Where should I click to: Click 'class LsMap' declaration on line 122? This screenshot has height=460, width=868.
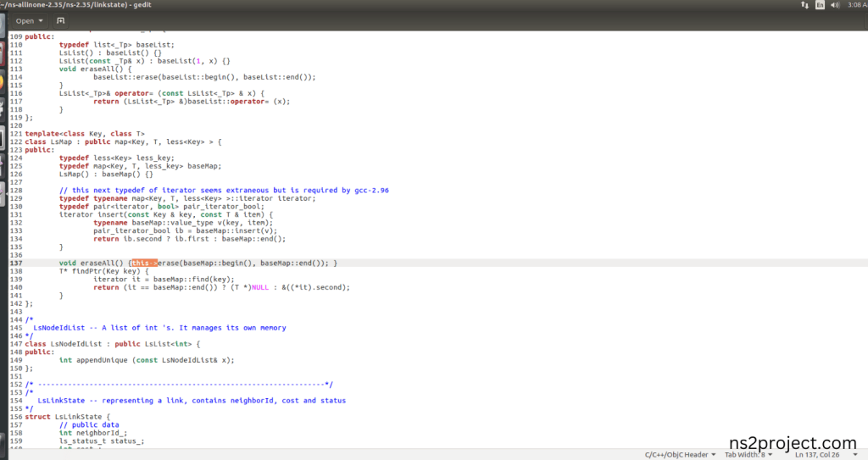tap(48, 141)
